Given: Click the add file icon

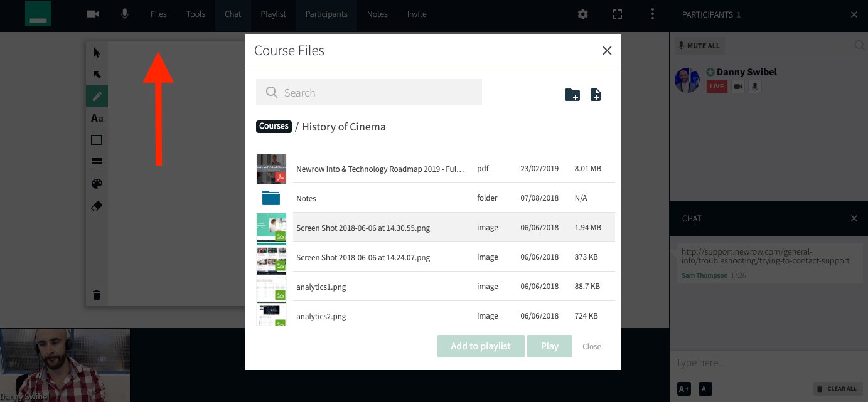Looking at the screenshot, I should click(596, 95).
